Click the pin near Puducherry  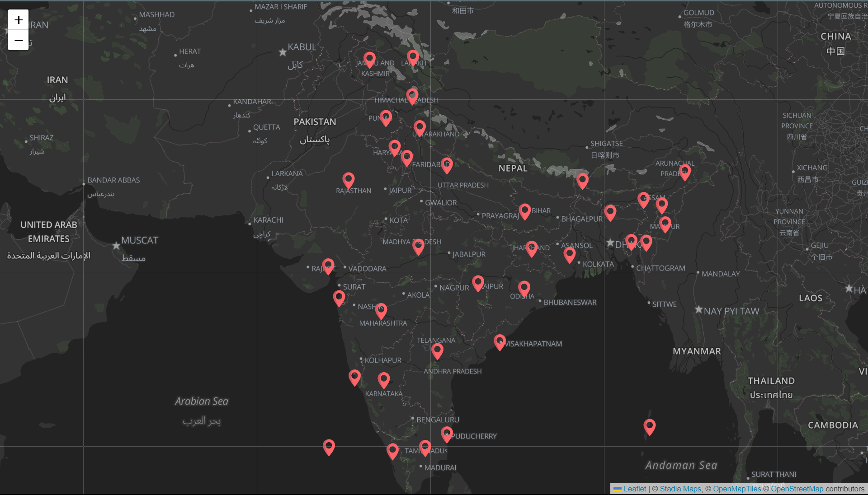[x=447, y=434]
